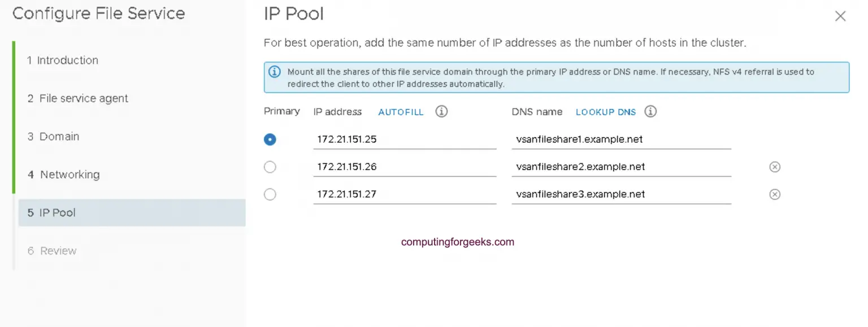Click the info icon next to AUTOFILL
The height and width of the screenshot is (327, 868).
tap(441, 111)
